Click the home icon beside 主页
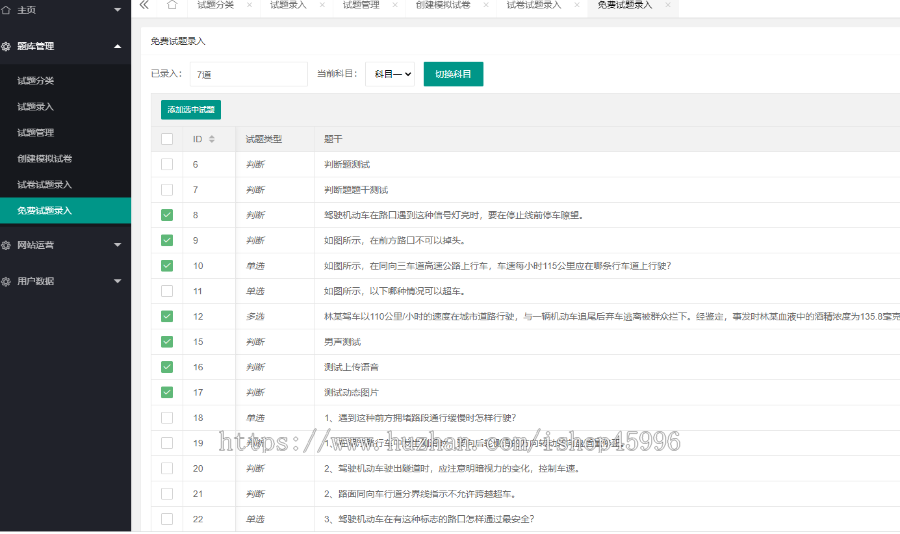 [x=6, y=10]
